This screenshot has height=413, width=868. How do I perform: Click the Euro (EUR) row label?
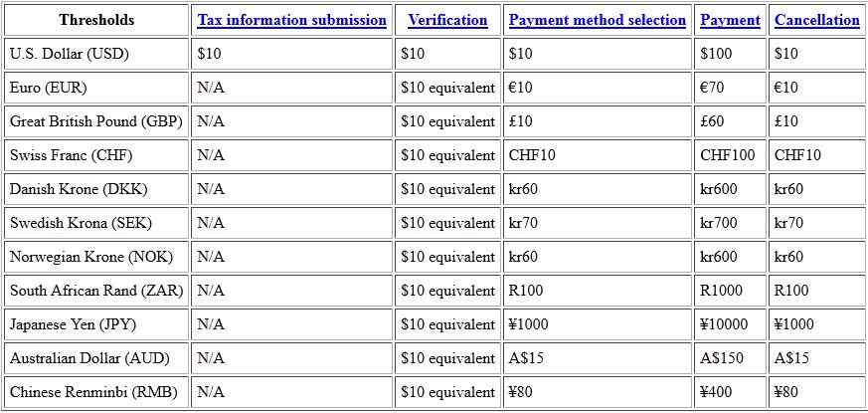click(x=48, y=88)
